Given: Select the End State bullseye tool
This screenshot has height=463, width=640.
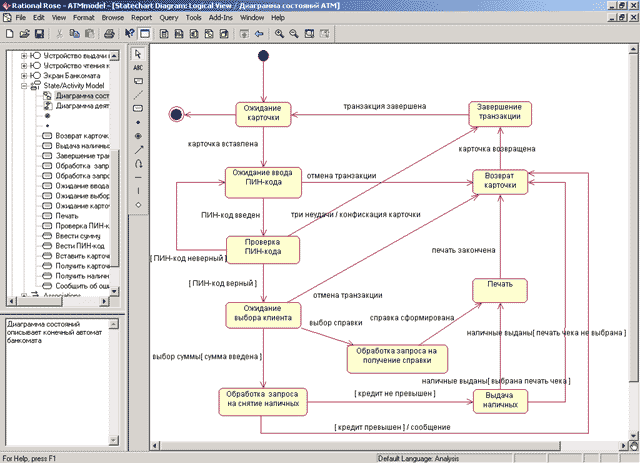Looking at the screenshot, I should [138, 136].
